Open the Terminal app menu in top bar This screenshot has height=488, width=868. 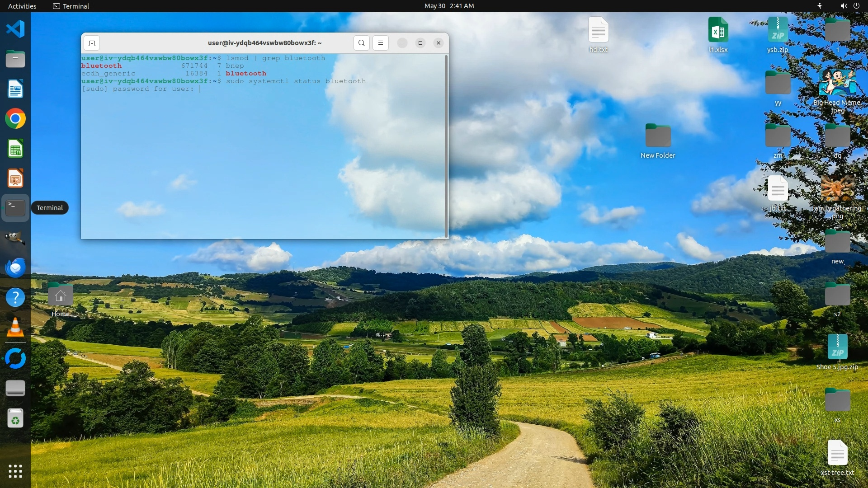point(71,6)
